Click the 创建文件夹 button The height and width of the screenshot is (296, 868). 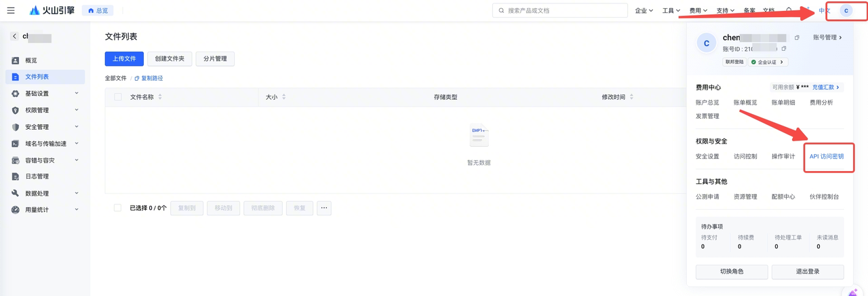(x=170, y=58)
